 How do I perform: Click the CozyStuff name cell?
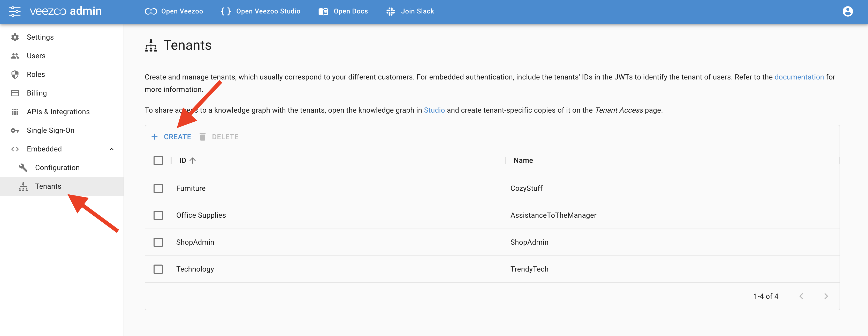pos(526,188)
